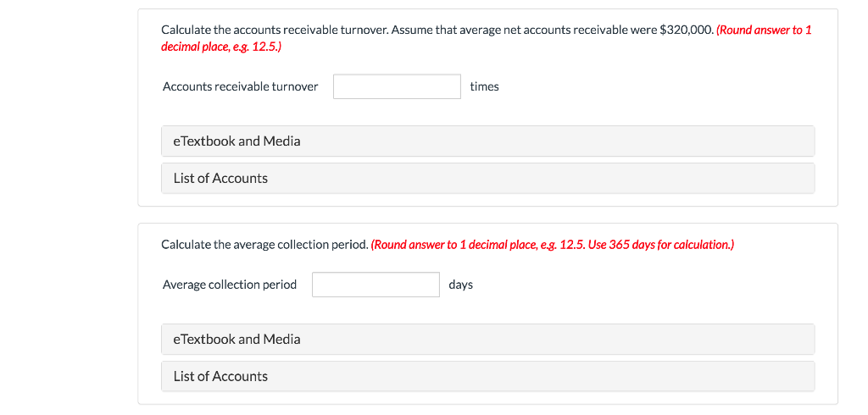This screenshot has height=415, width=868.
Task: Click the Accounts receivable turnover input field
Action: coord(397,86)
